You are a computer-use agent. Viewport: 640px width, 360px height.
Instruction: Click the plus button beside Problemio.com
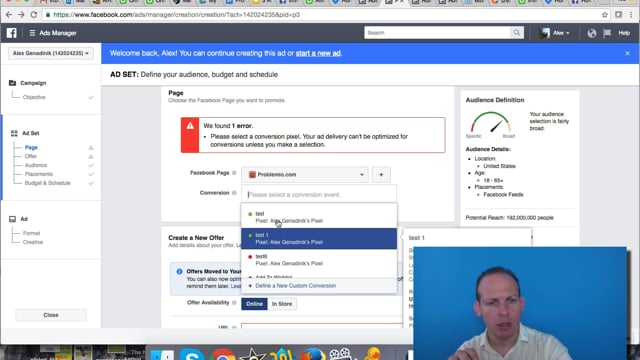click(381, 175)
